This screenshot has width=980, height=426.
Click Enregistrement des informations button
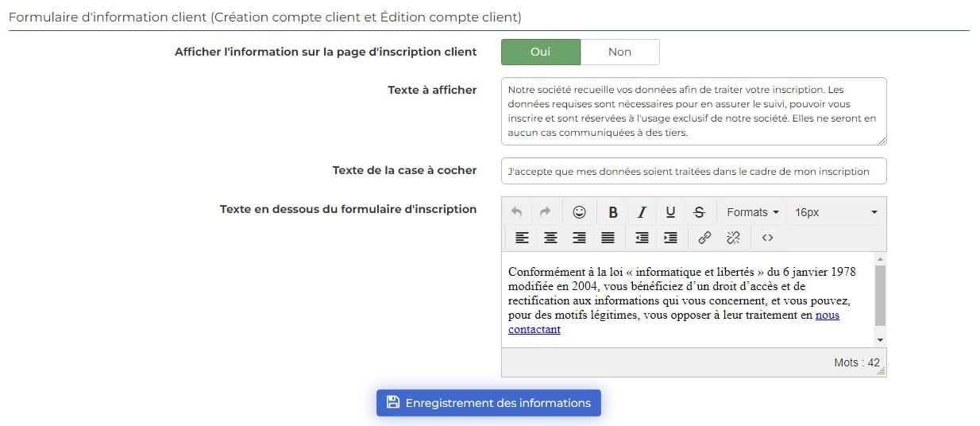click(488, 403)
